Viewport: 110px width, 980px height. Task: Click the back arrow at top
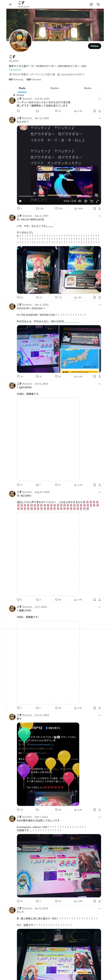click(11, 5)
